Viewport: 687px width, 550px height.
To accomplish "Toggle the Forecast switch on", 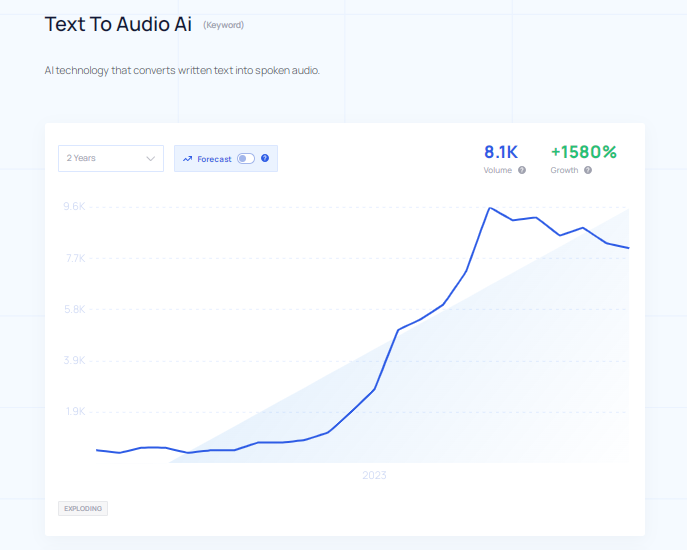I will [246, 158].
